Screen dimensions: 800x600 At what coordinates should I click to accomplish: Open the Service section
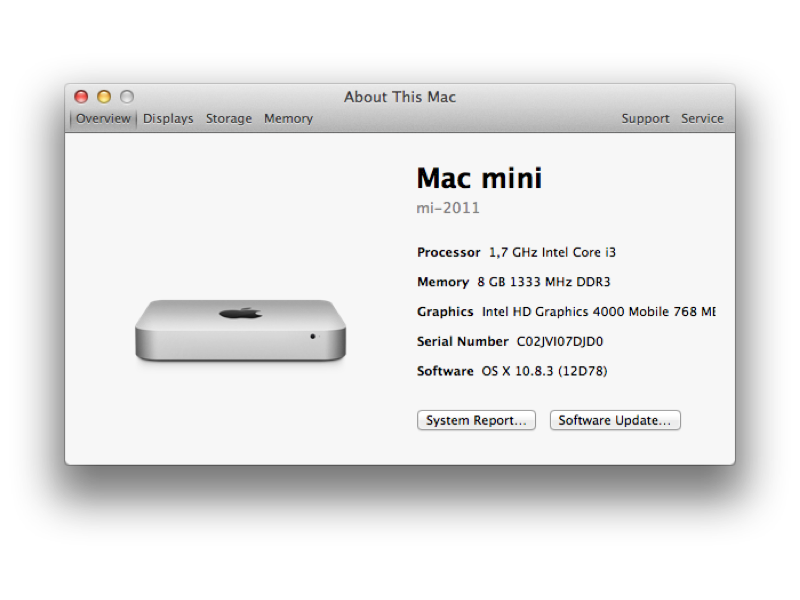702,118
